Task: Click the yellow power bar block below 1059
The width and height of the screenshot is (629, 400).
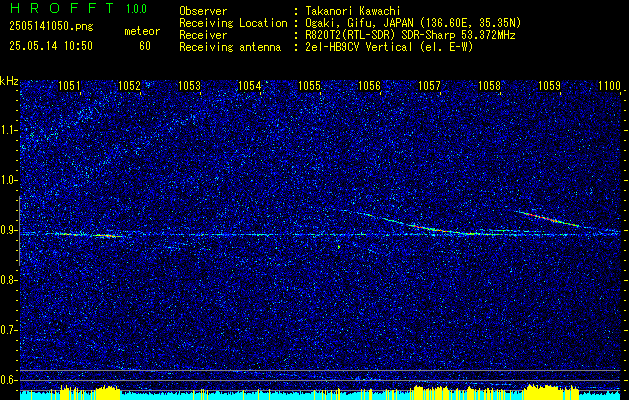Action: (x=552, y=392)
